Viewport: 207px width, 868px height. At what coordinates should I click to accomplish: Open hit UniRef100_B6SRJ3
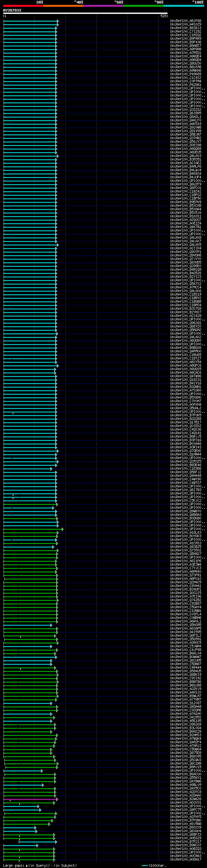click(186, 28)
